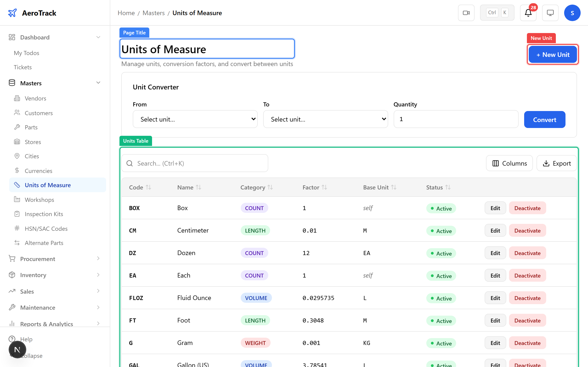Click the video camera icon in header
This screenshot has height=367, width=588.
[466, 13]
